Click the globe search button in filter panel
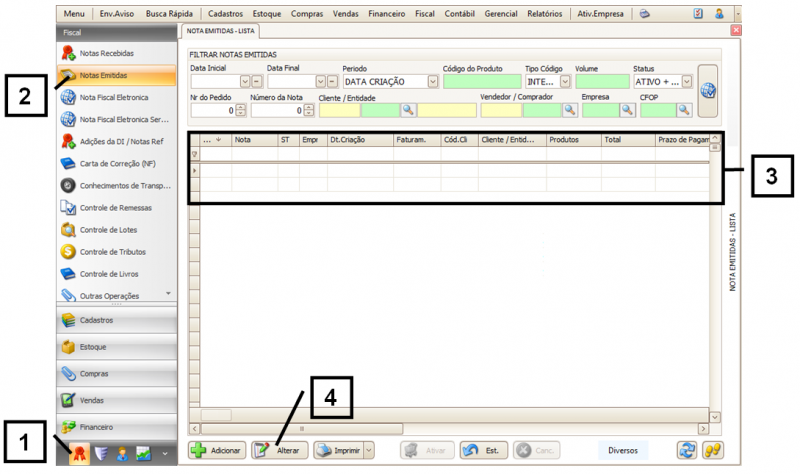Image resolution: width=800 pixels, height=474 pixels. click(x=708, y=91)
